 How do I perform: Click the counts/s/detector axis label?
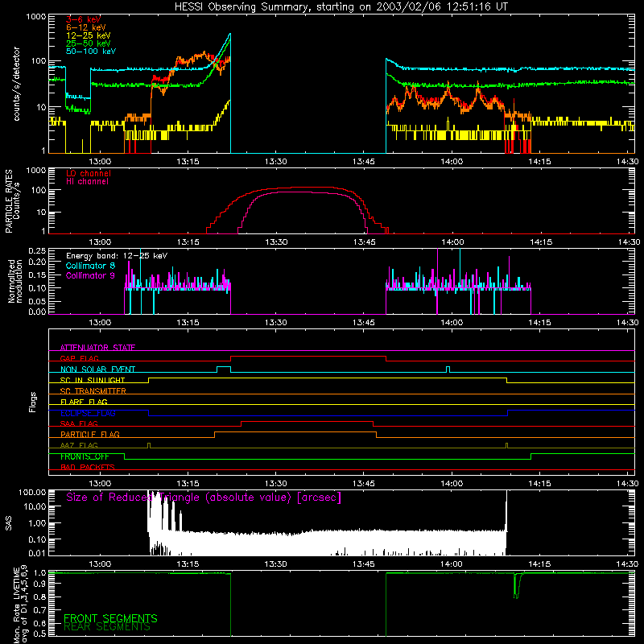point(16,84)
